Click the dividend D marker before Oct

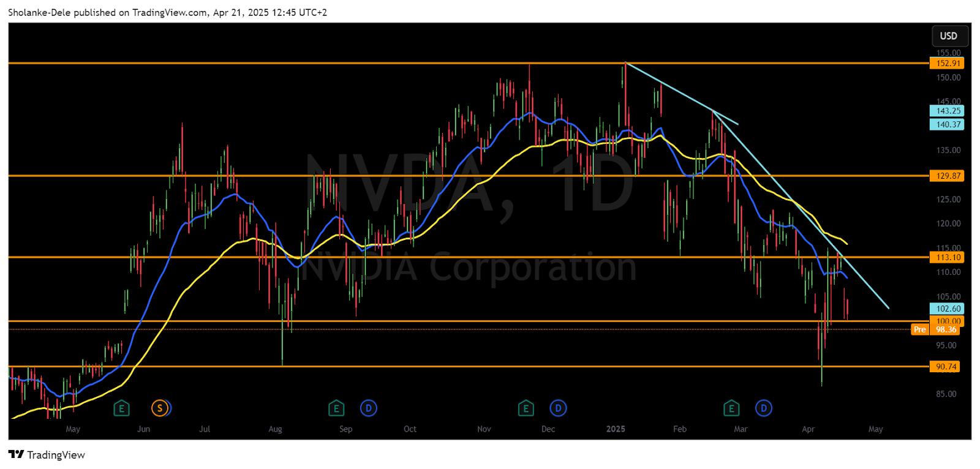(368, 408)
